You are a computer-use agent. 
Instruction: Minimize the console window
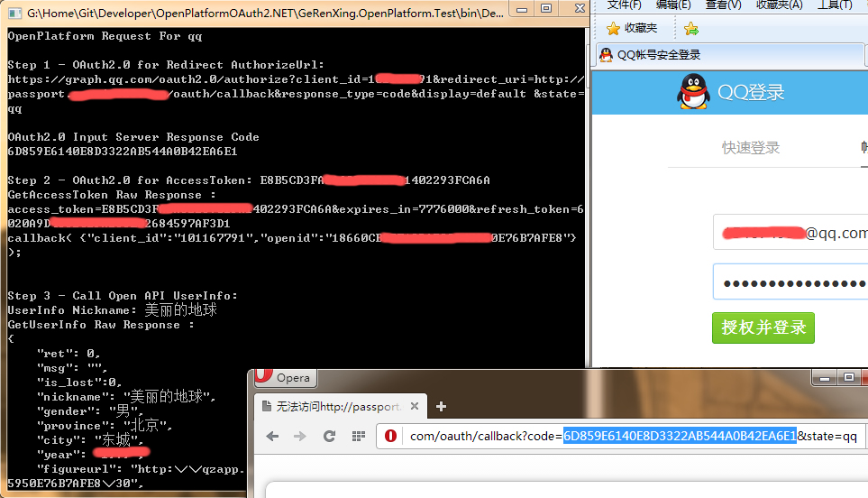(x=522, y=8)
